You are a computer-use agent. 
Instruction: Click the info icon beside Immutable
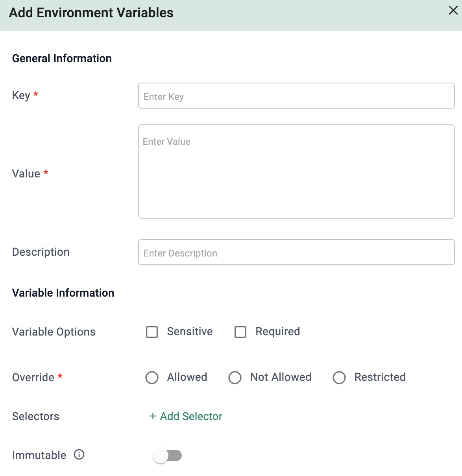click(79, 455)
